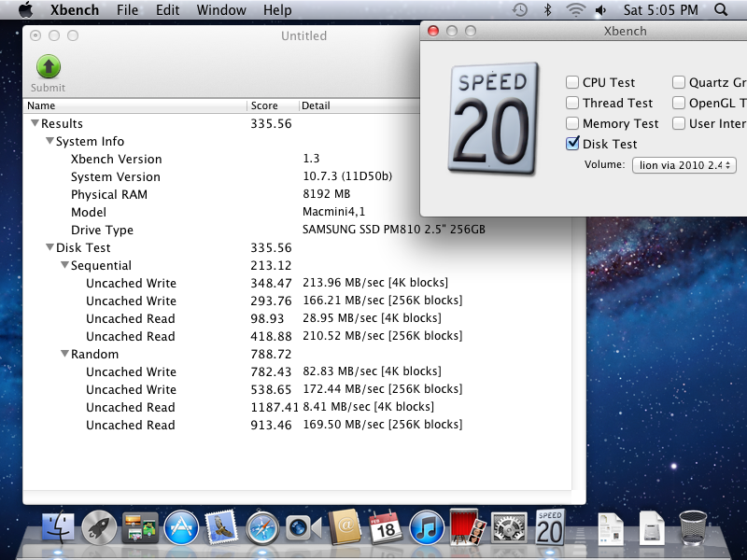Click the volume speaker icon
This screenshot has height=560, width=747.
(x=601, y=9)
